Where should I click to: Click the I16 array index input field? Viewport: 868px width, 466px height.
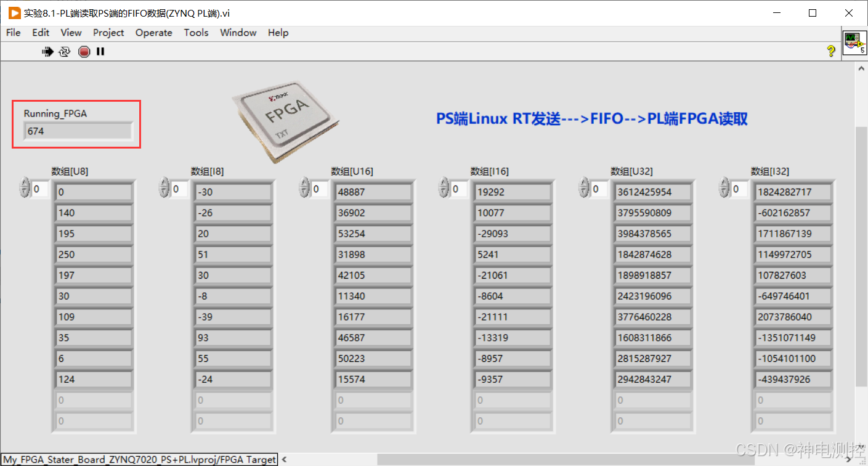click(x=459, y=189)
